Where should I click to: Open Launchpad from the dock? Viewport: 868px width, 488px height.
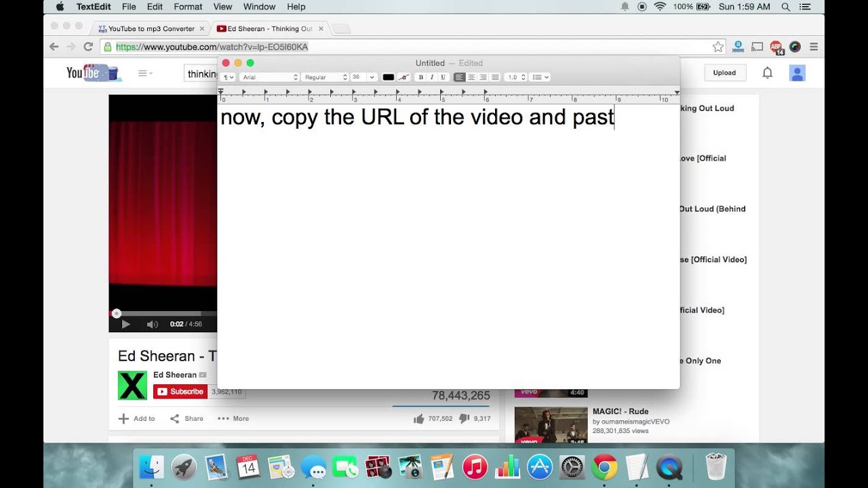[184, 467]
